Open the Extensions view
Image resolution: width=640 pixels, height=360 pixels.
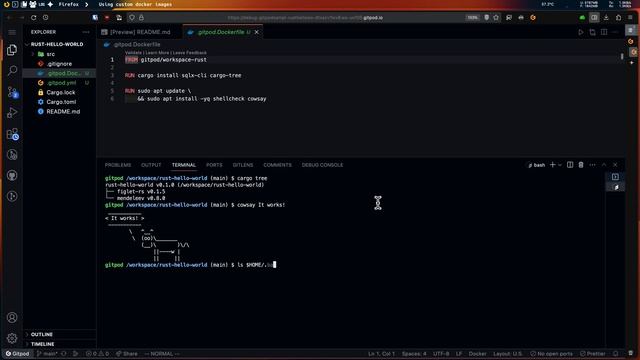[13, 134]
